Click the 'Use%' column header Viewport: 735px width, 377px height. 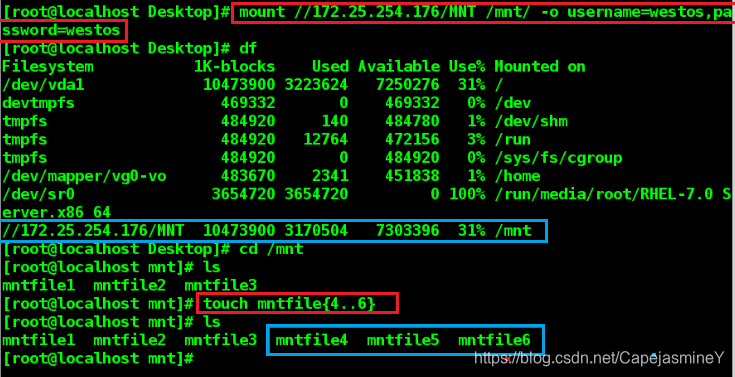(x=467, y=67)
